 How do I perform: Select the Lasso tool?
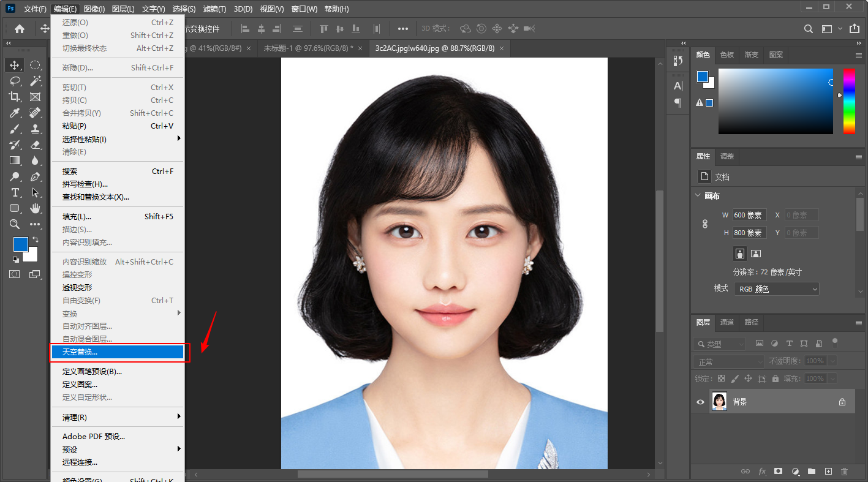point(15,81)
